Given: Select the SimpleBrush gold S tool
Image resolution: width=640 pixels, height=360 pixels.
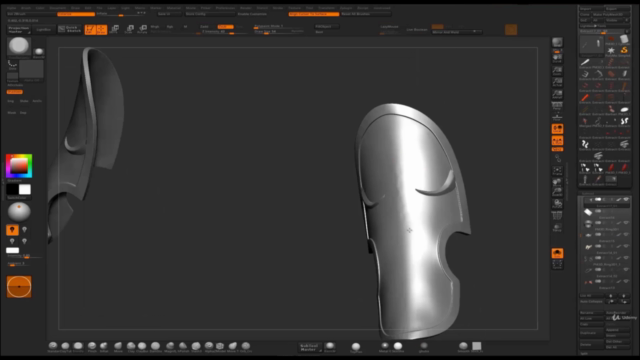Looking at the screenshot, I should 624,50.
